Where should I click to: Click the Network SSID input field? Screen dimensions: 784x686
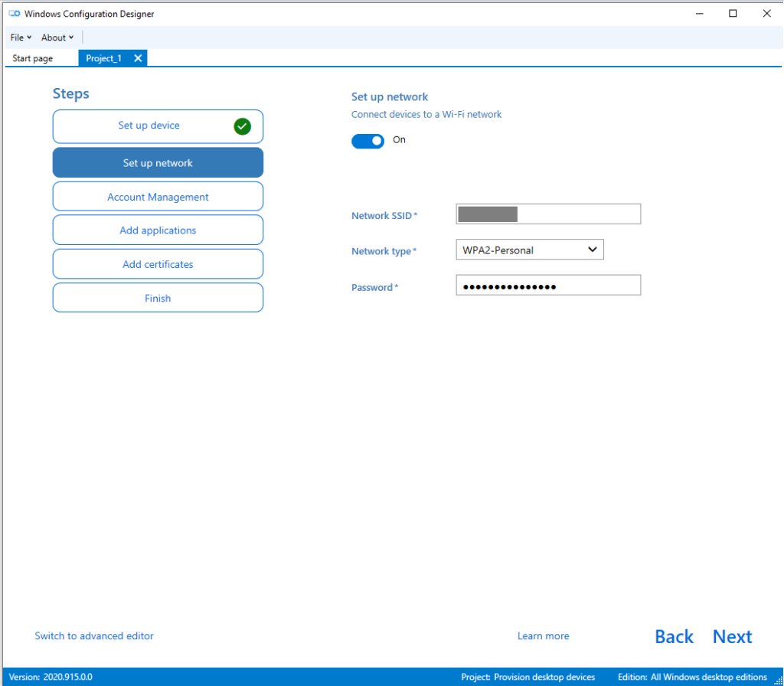(x=547, y=214)
